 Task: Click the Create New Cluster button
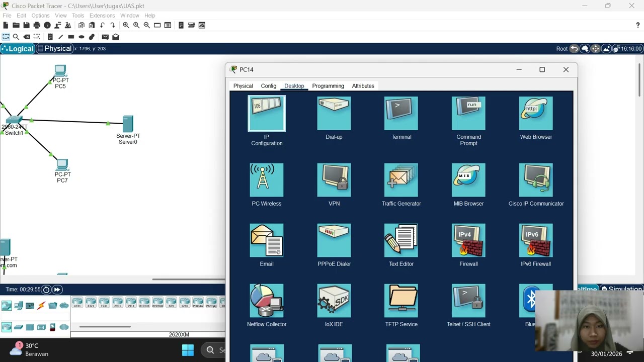pyautogui.click(x=585, y=49)
